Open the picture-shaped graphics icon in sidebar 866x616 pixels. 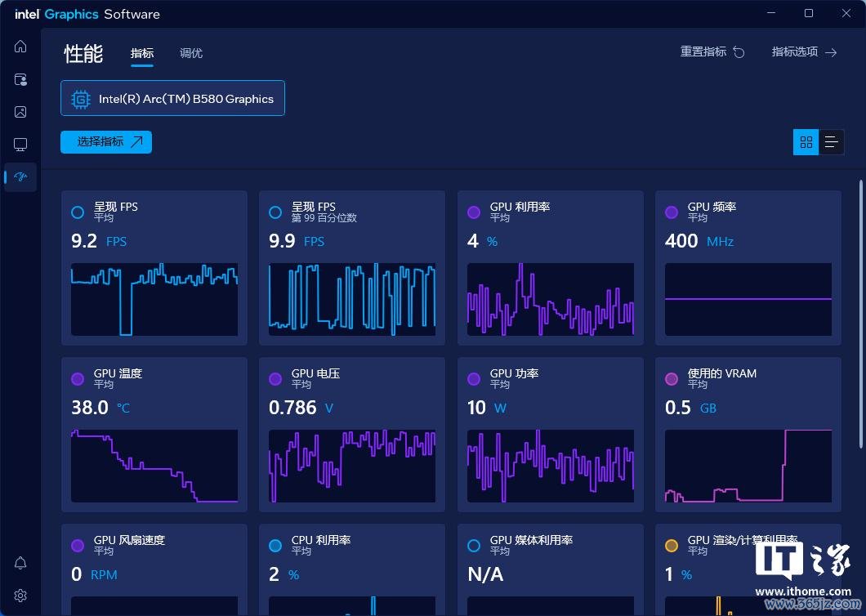[x=20, y=112]
